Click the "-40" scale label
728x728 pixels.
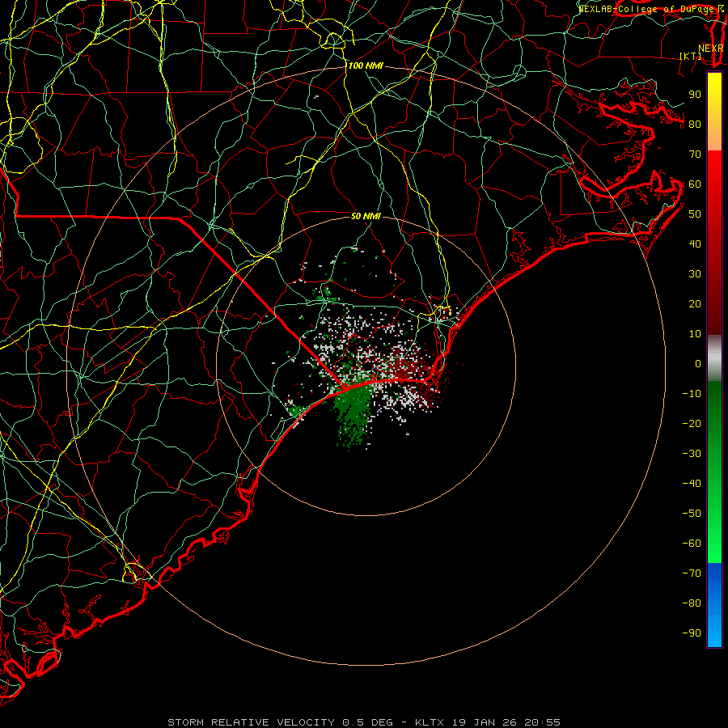tap(692, 484)
